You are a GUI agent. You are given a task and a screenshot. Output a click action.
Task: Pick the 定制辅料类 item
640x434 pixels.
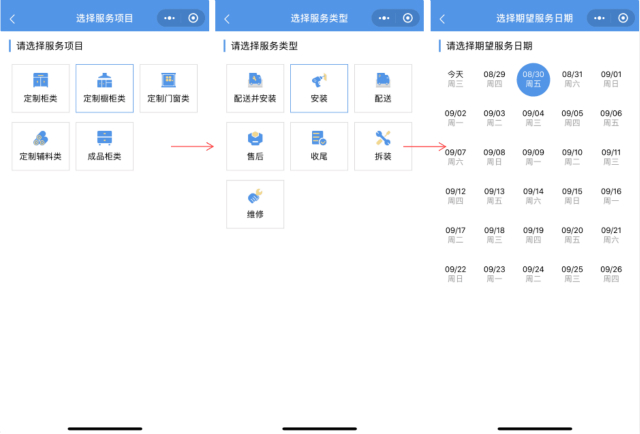tap(41, 146)
